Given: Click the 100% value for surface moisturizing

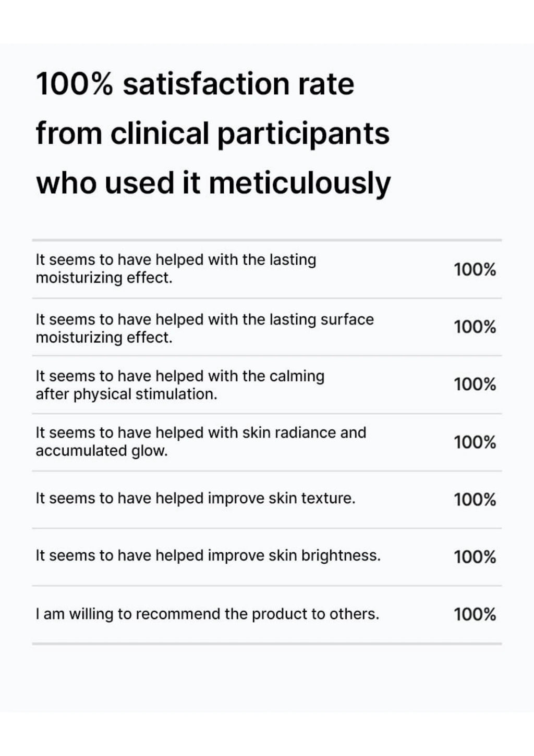Looking at the screenshot, I should pos(475,327).
